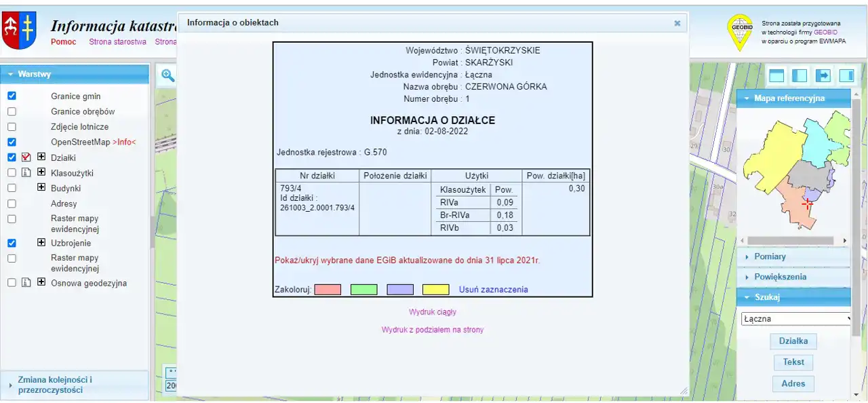
Task: Click the blue arrow panel icon
Action: coord(823,75)
